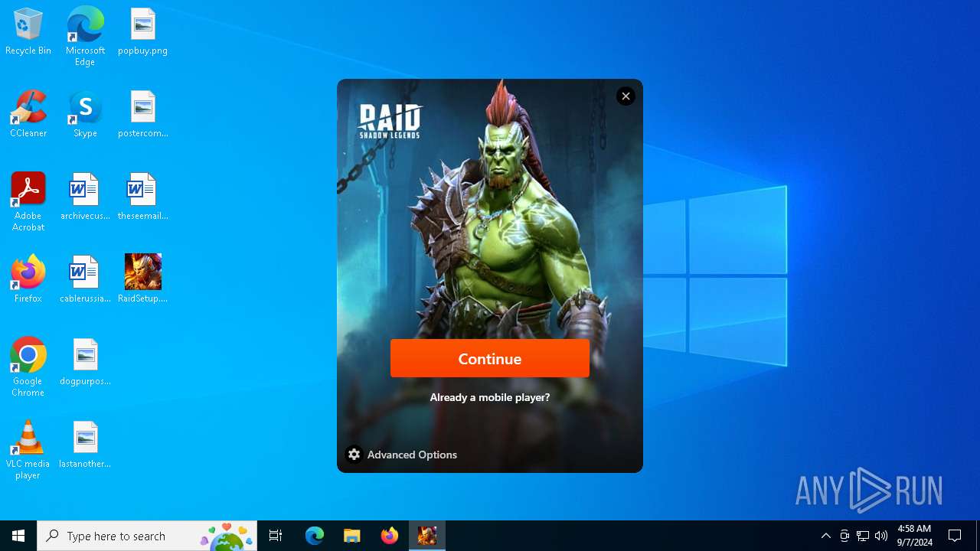Open File Explorer from the taskbar
Screen dimensions: 980x551
coord(351,536)
